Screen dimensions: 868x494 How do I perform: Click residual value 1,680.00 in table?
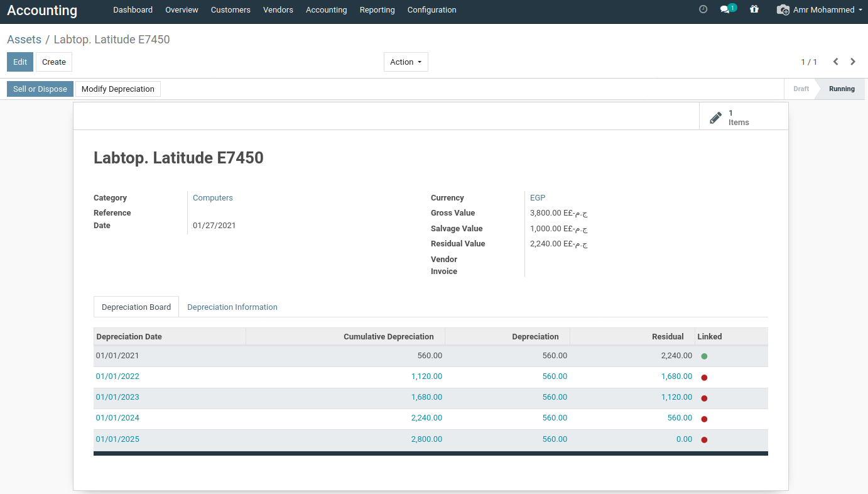click(676, 376)
